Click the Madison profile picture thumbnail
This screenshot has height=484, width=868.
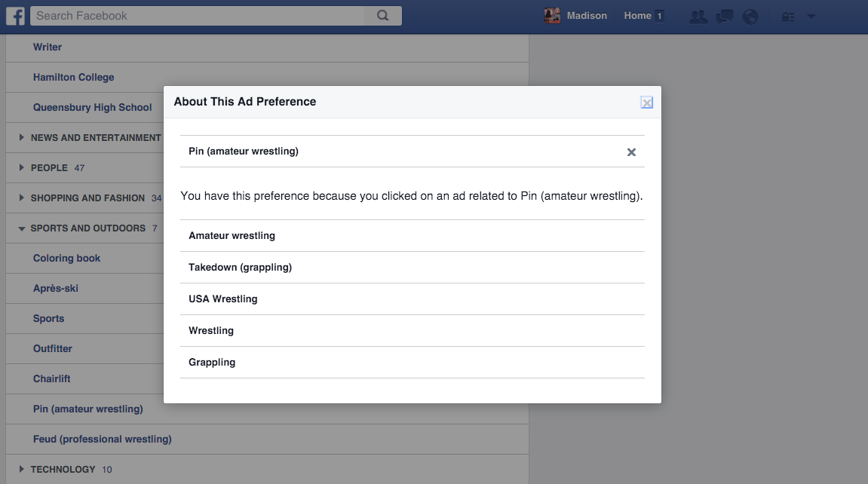(552, 16)
